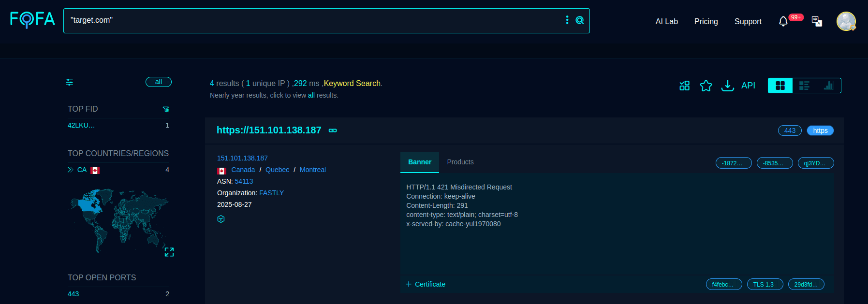Viewport: 868px width, 304px height.
Task: Click ASN 54113 link
Action: [x=244, y=181]
